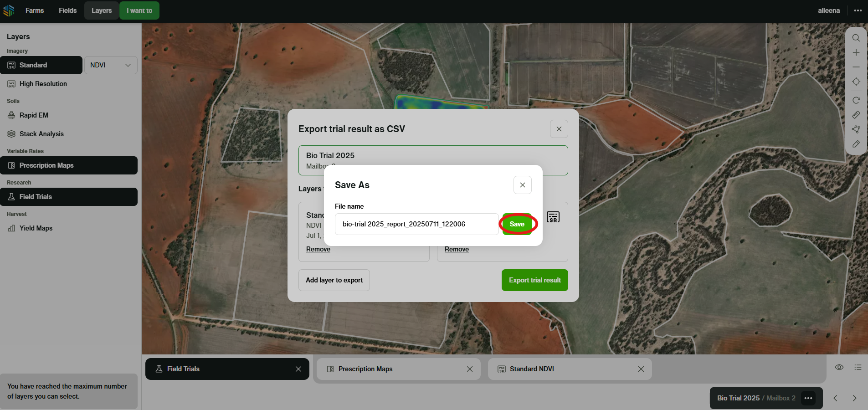Close the Save As dialog
Screen dimensions: 868x410
pyautogui.click(x=522, y=185)
